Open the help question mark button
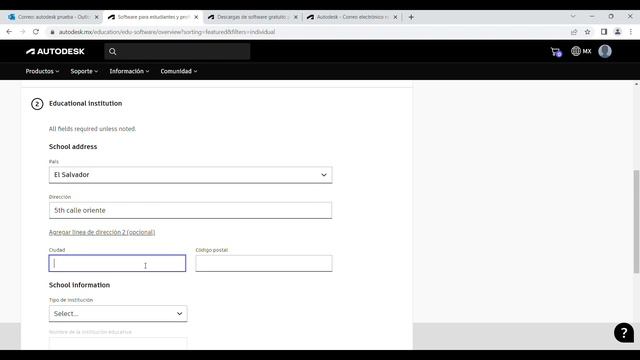The width and height of the screenshot is (640, 360). point(624,333)
